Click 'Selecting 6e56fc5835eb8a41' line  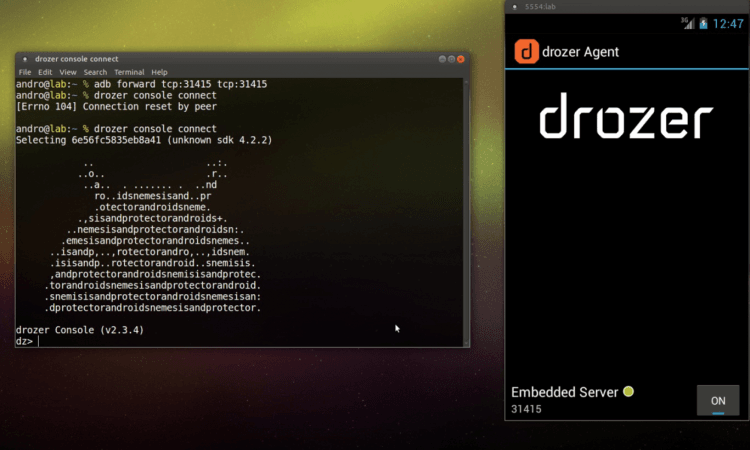[x=144, y=140]
